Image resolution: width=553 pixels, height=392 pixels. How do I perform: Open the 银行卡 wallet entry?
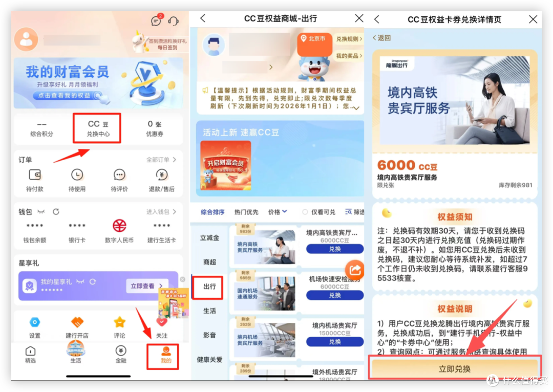[77, 232]
